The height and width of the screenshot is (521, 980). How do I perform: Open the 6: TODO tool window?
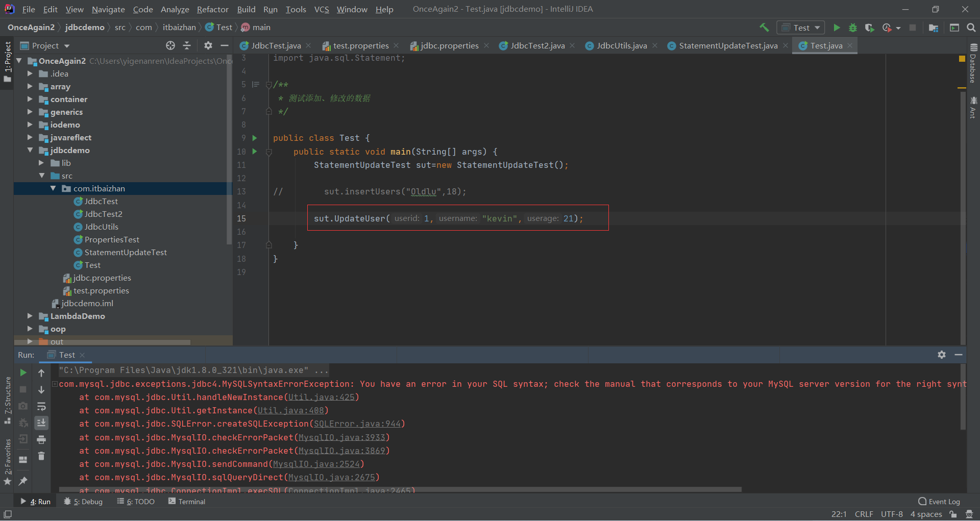pos(136,502)
